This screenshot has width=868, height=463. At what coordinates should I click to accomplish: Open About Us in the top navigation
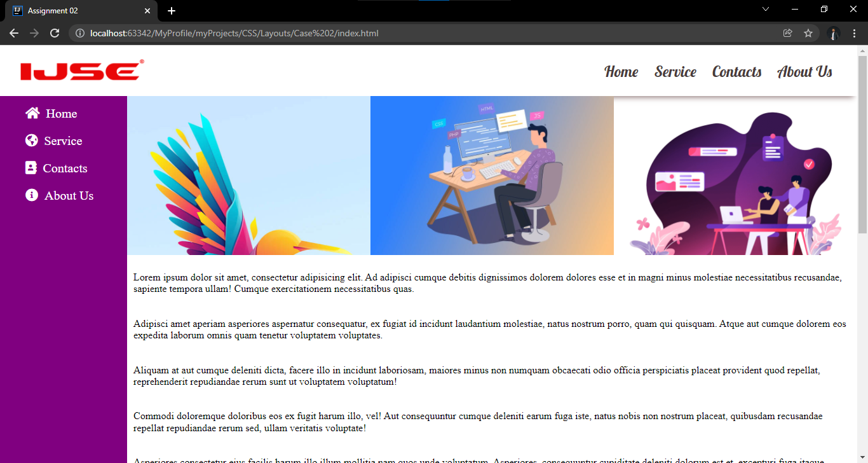coord(804,71)
